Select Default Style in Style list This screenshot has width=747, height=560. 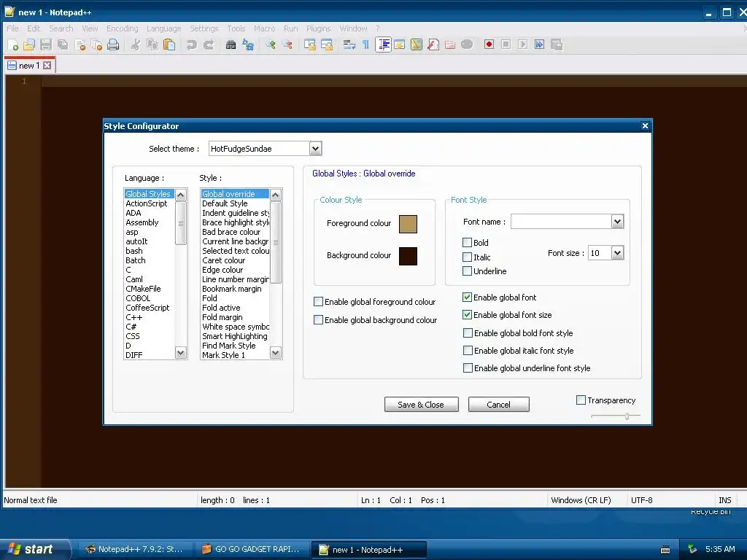225,203
